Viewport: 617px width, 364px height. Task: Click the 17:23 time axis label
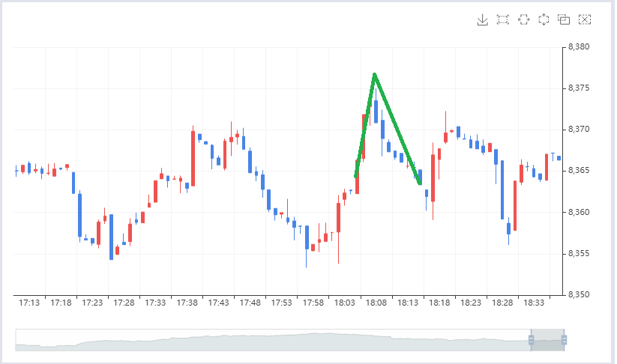click(92, 303)
